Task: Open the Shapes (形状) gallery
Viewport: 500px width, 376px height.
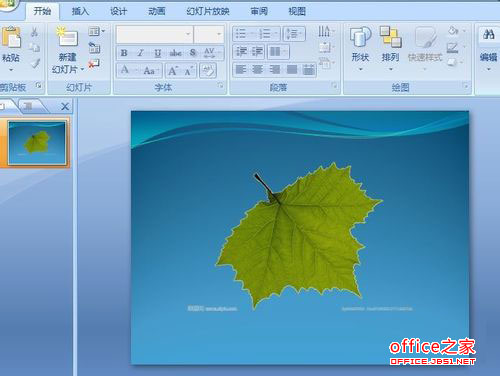Action: pos(360,37)
